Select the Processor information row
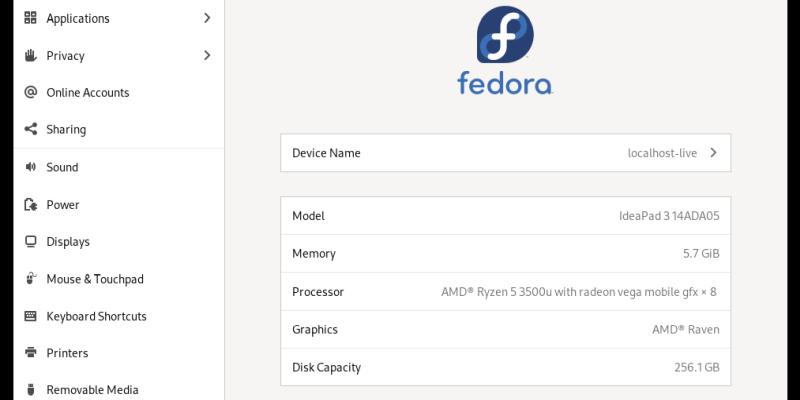Viewport: 800px width, 400px height. point(505,292)
